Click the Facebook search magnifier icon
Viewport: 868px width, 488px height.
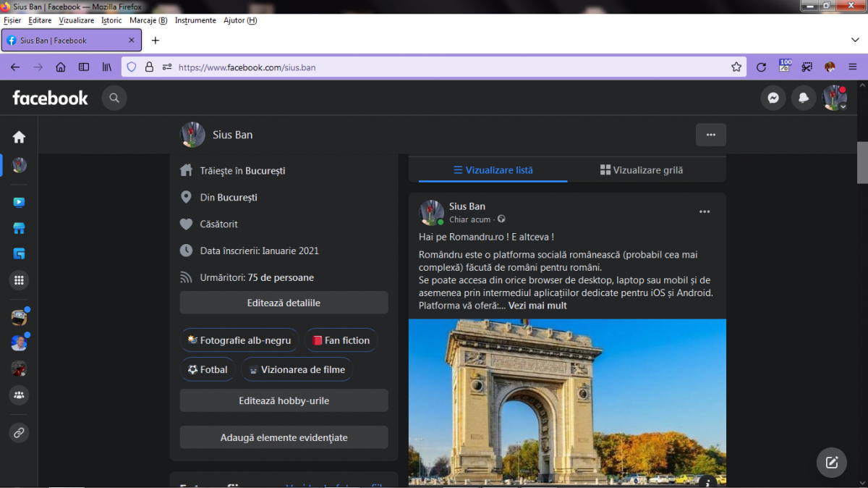(x=114, y=98)
